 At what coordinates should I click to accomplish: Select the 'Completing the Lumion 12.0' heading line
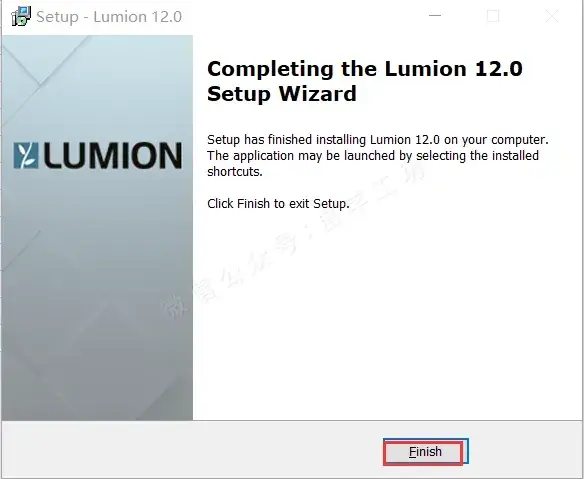click(x=365, y=69)
